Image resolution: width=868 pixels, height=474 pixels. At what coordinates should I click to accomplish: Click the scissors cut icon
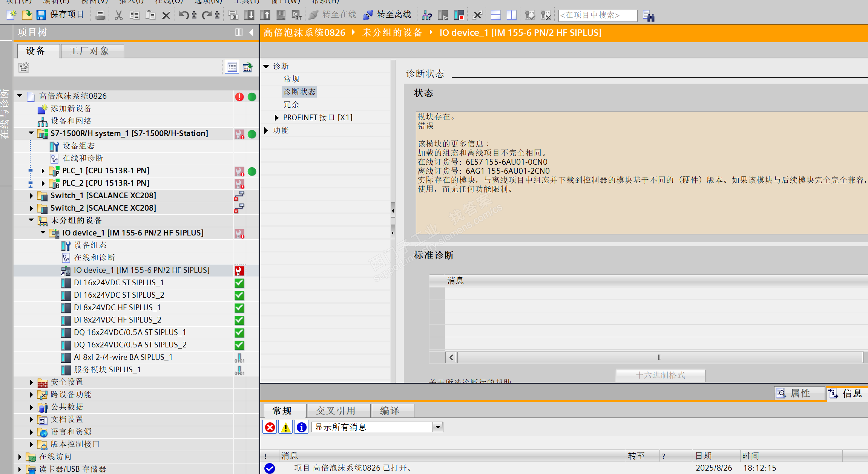(118, 15)
